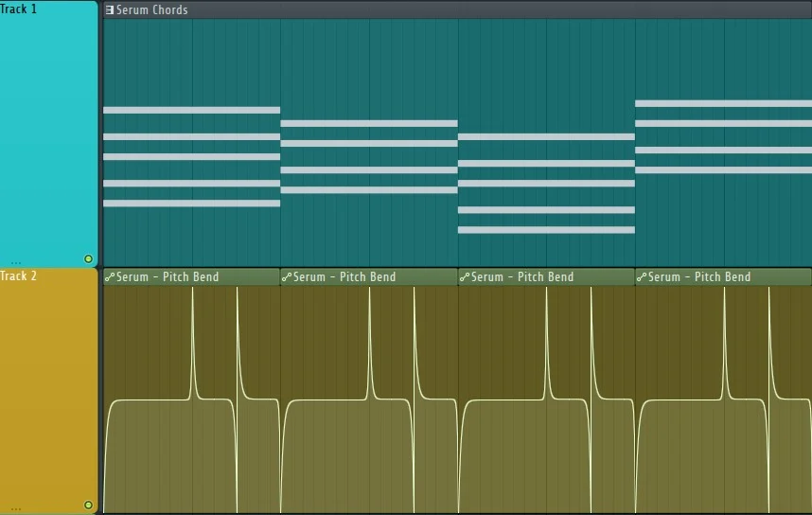Select the Track 2 header
This screenshot has width=812, height=515.
[48, 391]
